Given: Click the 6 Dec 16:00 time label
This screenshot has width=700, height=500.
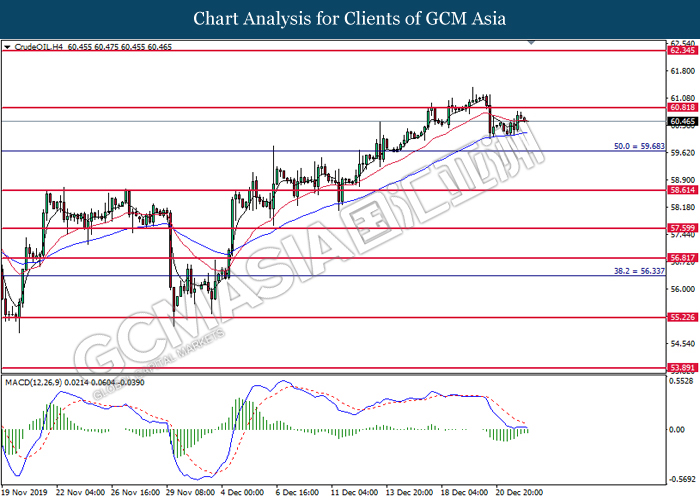Looking at the screenshot, I should coord(297,492).
